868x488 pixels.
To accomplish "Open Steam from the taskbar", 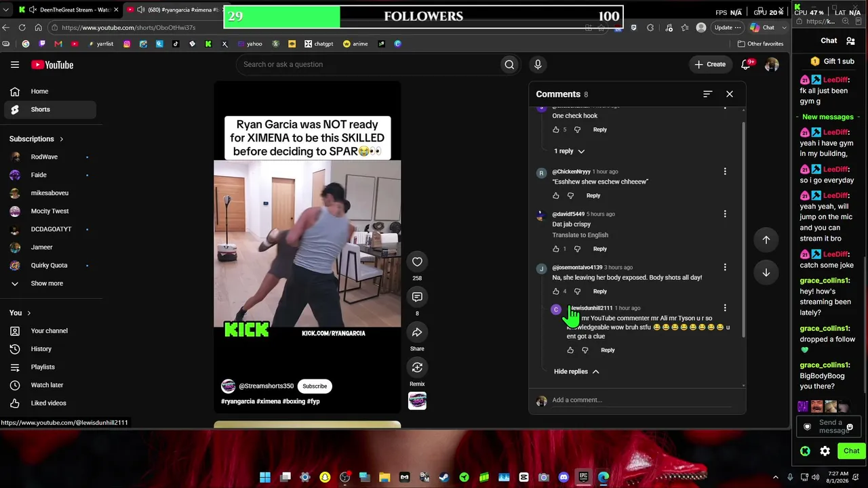I will pyautogui.click(x=444, y=477).
